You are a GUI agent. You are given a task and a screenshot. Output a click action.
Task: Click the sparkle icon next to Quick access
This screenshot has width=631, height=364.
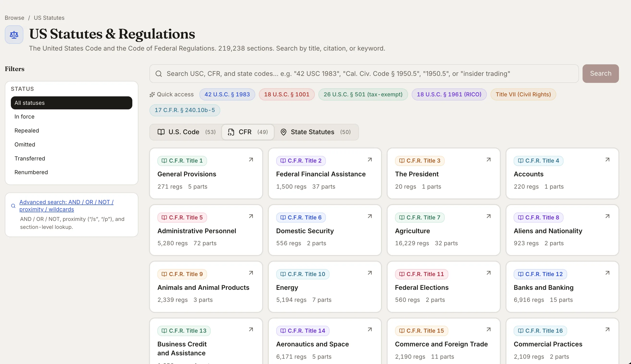pyautogui.click(x=152, y=94)
